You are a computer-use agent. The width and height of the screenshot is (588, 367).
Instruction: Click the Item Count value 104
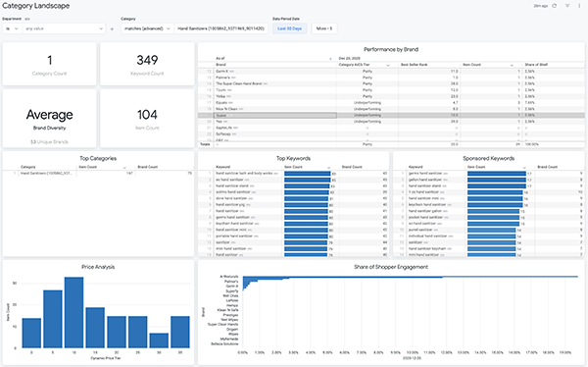(x=147, y=115)
